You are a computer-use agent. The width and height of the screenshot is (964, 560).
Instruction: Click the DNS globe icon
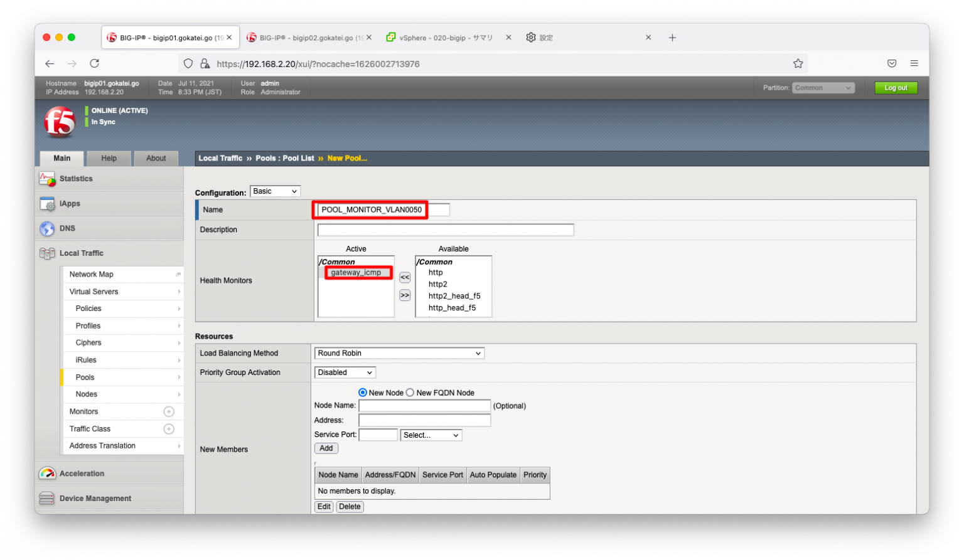[47, 229]
